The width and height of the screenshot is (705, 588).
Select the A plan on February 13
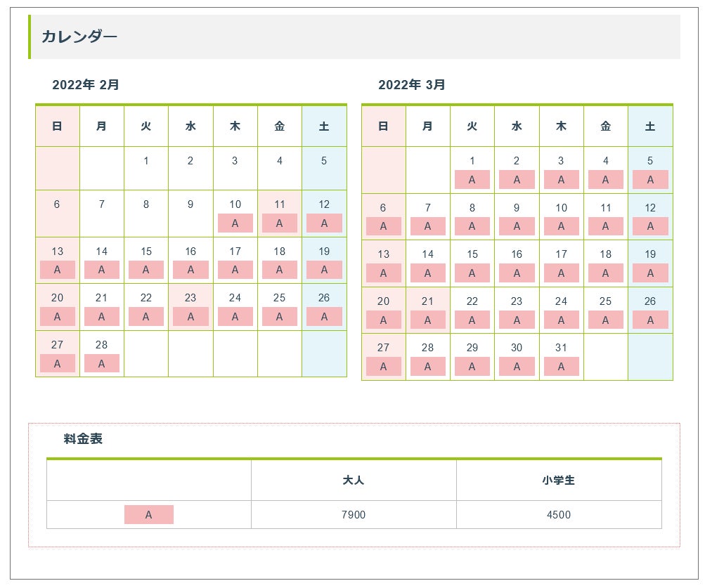[57, 270]
